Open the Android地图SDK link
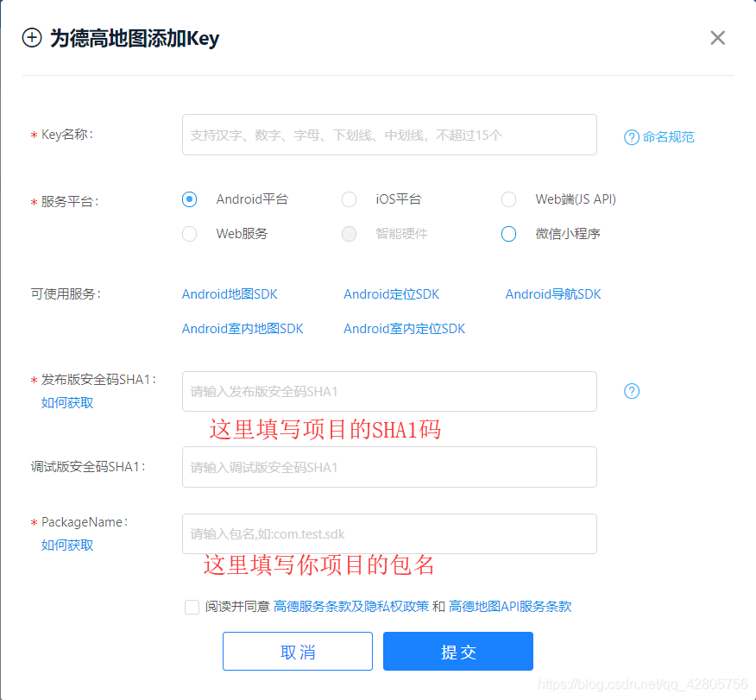Image resolution: width=756 pixels, height=700 pixels. [x=230, y=294]
